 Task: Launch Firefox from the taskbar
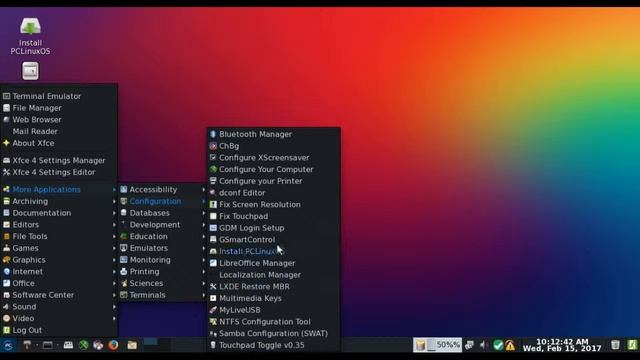point(113,345)
